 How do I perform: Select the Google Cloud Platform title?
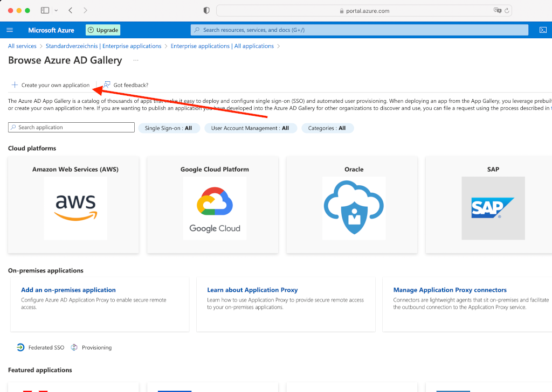click(x=215, y=169)
